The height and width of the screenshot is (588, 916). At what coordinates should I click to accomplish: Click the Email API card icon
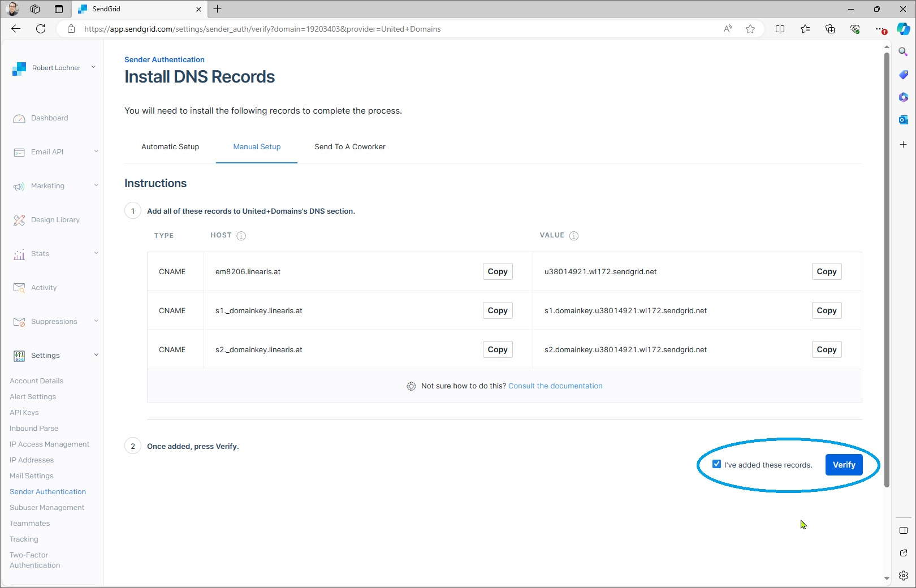pos(19,153)
